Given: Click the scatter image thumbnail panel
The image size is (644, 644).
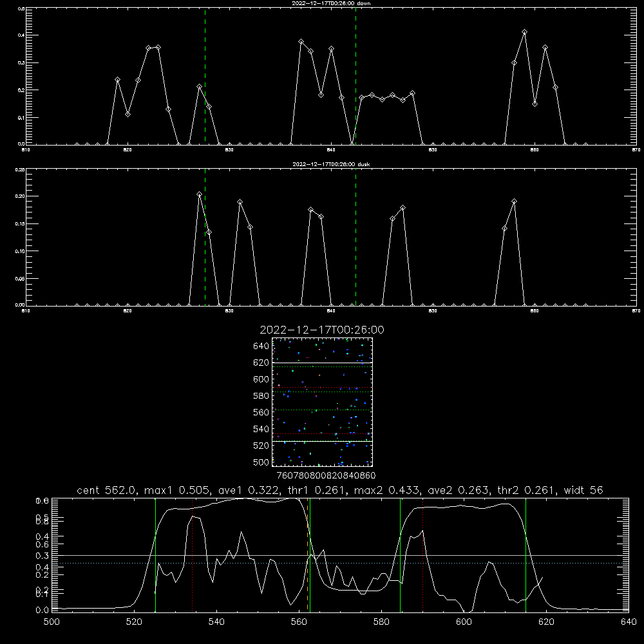Looking at the screenshot, I should tap(323, 402).
